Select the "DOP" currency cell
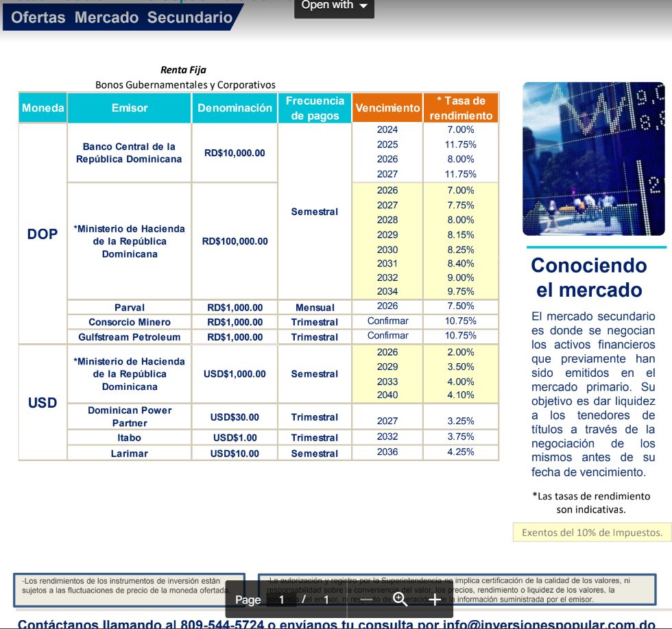672x629 pixels. point(43,234)
